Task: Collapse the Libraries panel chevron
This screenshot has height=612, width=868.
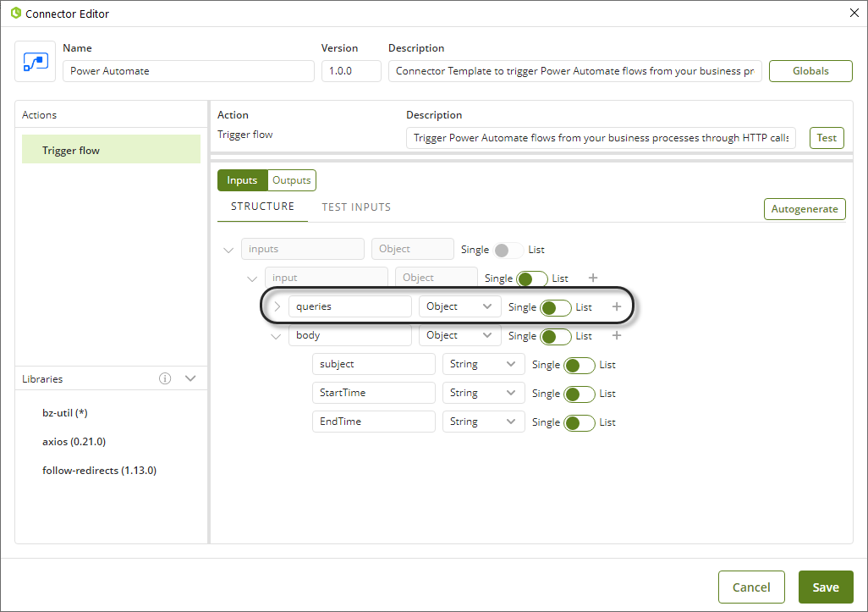Action: (190, 378)
